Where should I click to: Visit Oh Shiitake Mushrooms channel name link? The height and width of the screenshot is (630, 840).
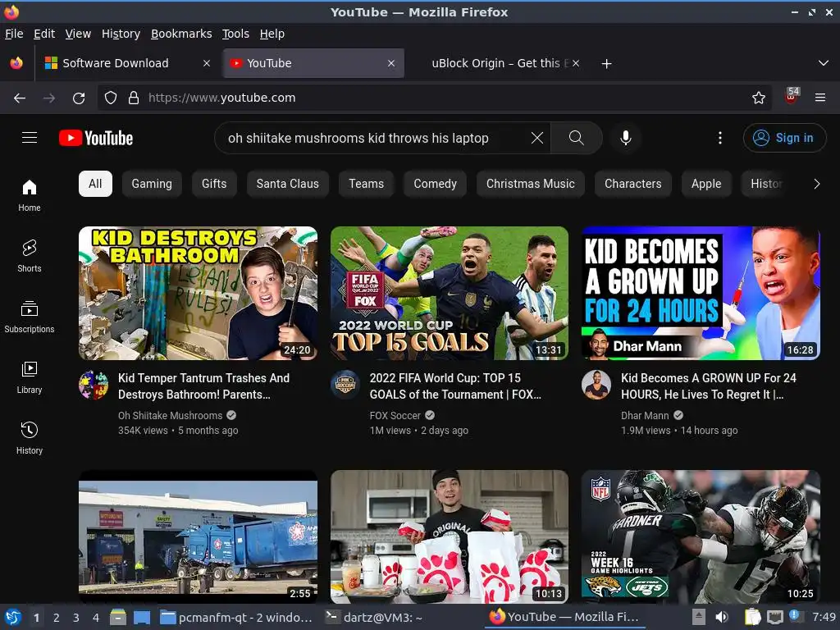(170, 415)
